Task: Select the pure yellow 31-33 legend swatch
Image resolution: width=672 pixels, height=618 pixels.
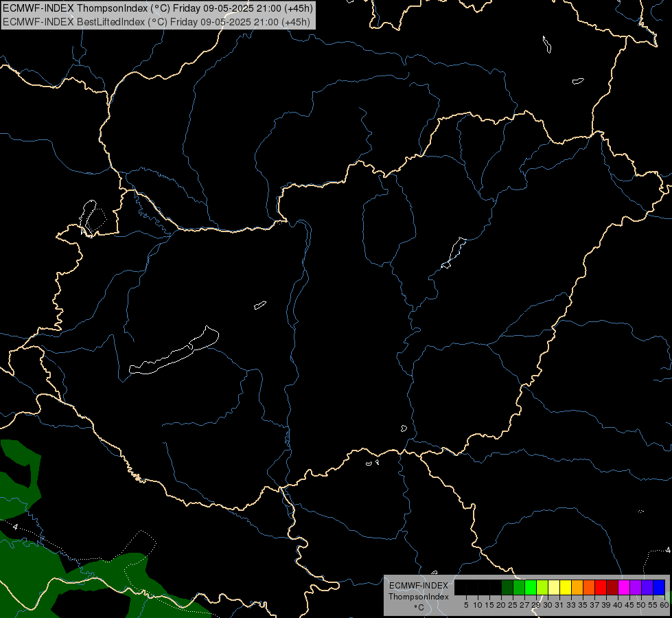Action: tap(566, 587)
